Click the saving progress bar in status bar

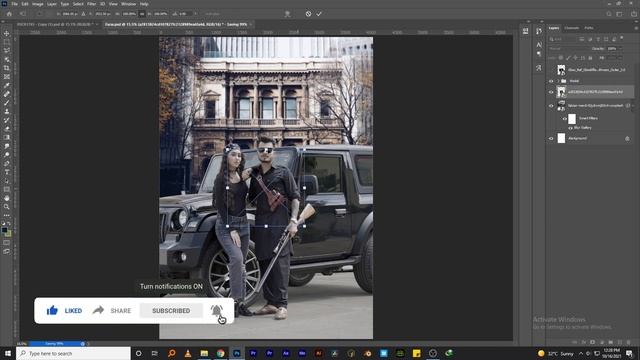[x=57, y=344]
